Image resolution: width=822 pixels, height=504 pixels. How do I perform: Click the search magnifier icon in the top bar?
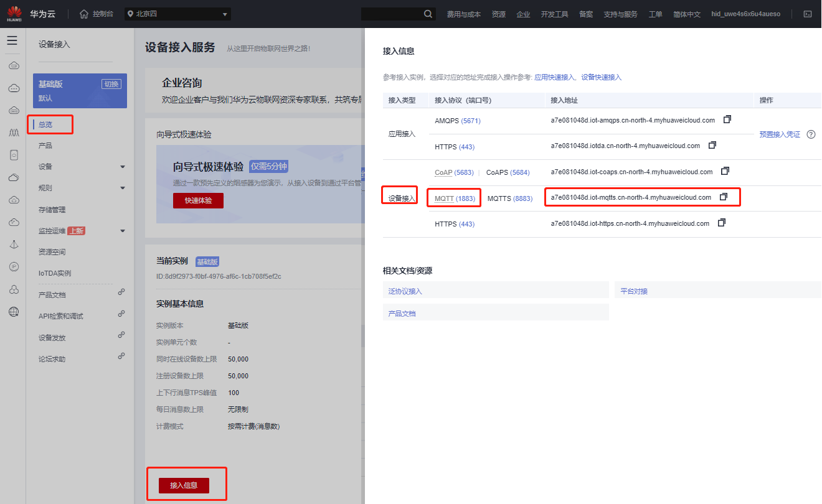tap(428, 14)
